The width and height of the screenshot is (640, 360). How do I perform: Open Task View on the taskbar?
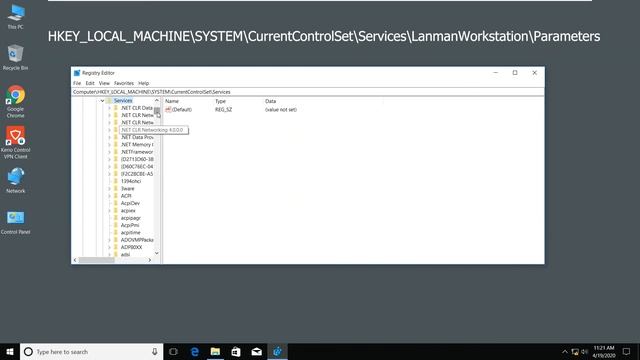coord(173,351)
